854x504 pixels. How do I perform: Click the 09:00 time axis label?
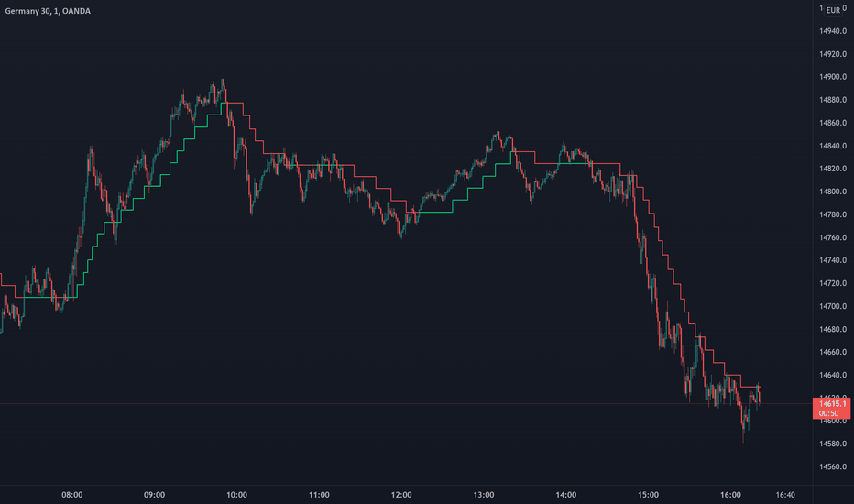click(x=154, y=495)
